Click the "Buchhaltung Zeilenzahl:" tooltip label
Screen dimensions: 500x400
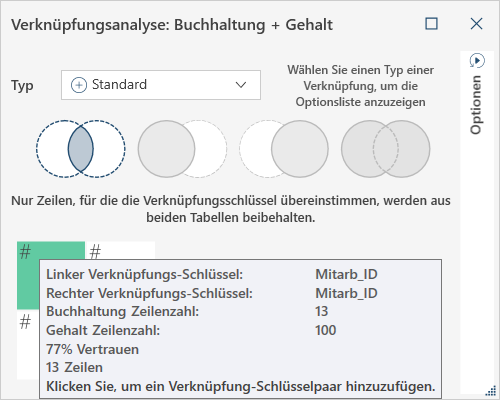tap(122, 311)
